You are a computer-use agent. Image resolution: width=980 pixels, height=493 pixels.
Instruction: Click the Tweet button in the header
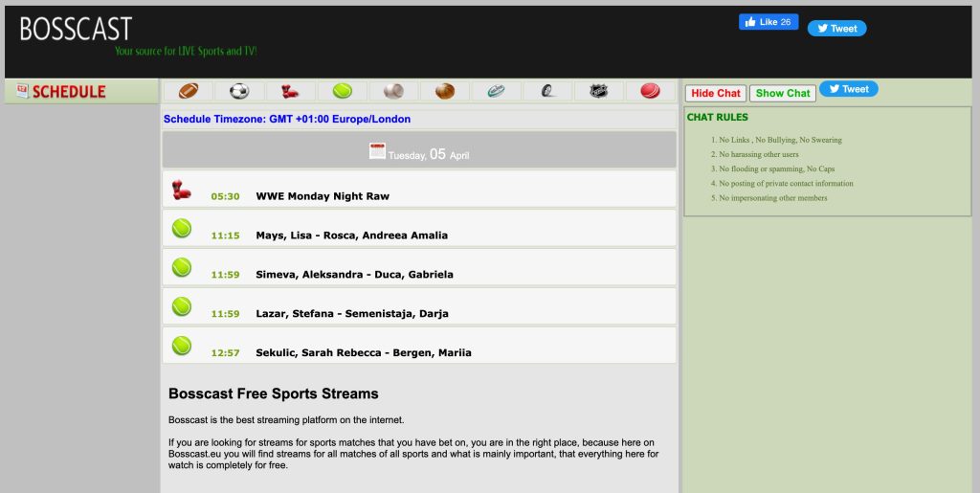[x=836, y=28]
